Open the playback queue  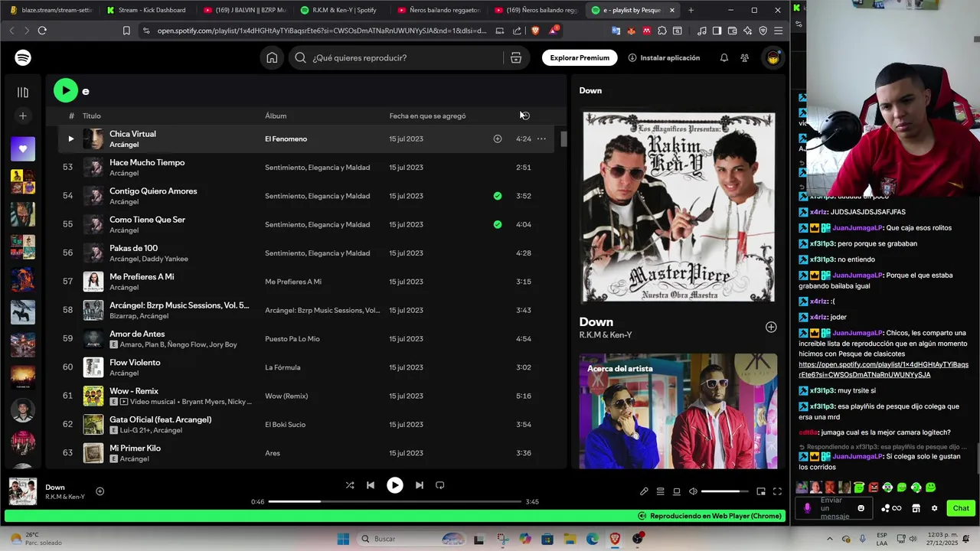(660, 491)
